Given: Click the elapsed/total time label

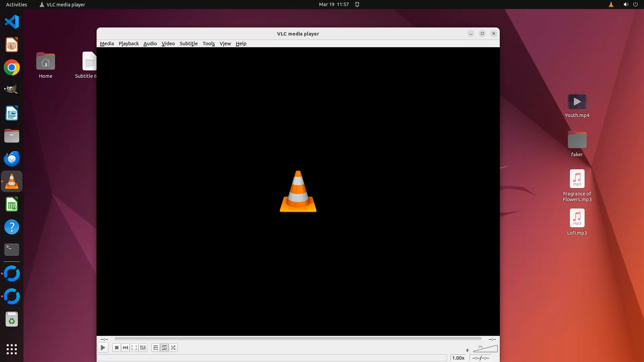Looking at the screenshot, I should pyautogui.click(x=480, y=358).
